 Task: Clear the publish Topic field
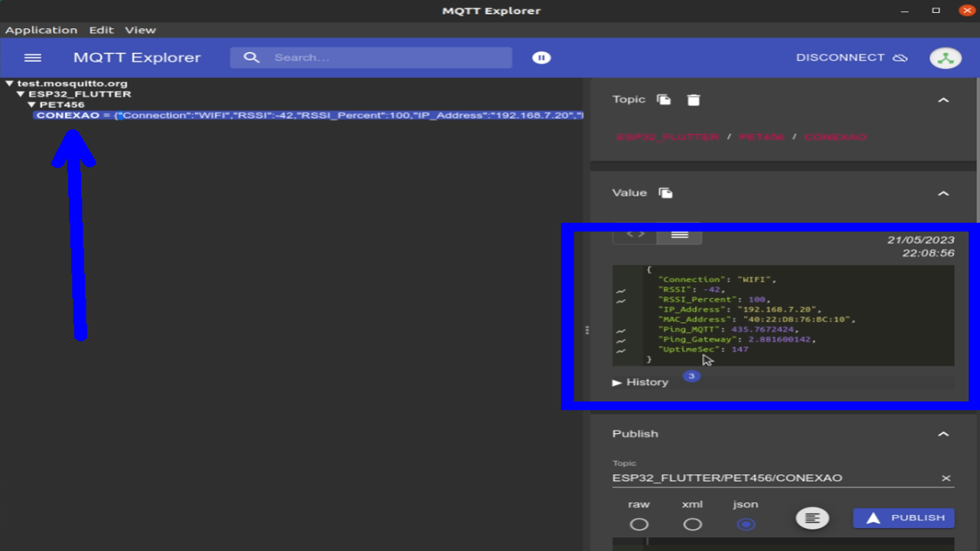tap(946, 478)
